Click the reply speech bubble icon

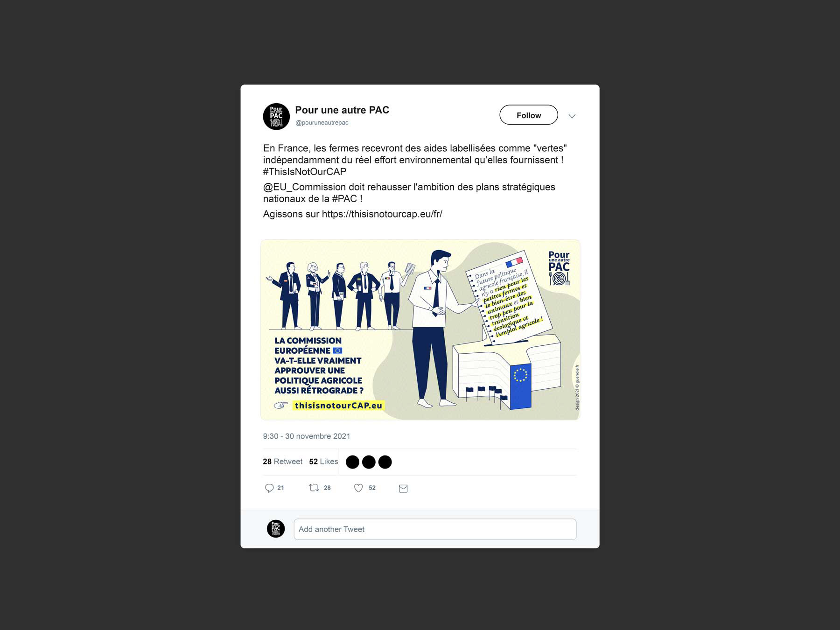(x=269, y=488)
